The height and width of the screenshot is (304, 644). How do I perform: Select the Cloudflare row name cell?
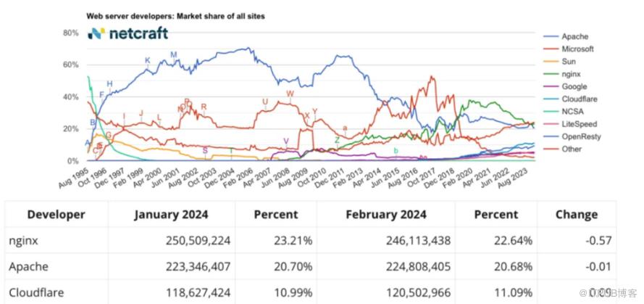click(x=36, y=292)
